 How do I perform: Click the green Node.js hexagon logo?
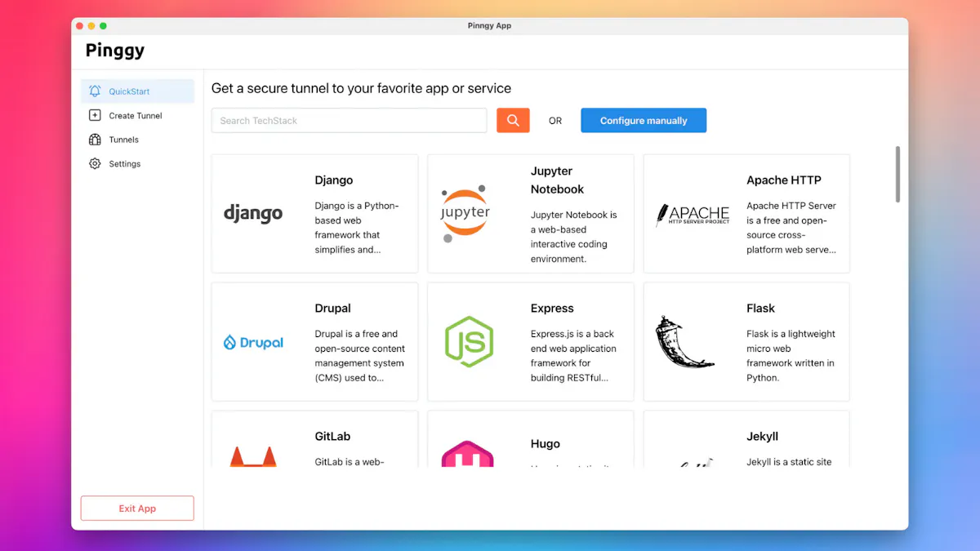click(469, 341)
